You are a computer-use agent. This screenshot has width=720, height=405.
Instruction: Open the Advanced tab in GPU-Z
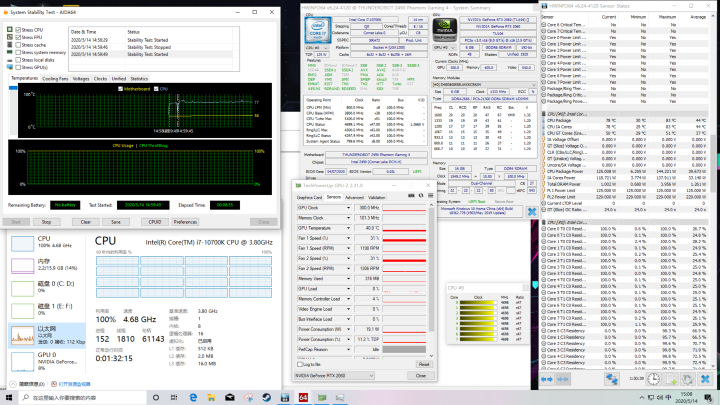pyautogui.click(x=356, y=197)
